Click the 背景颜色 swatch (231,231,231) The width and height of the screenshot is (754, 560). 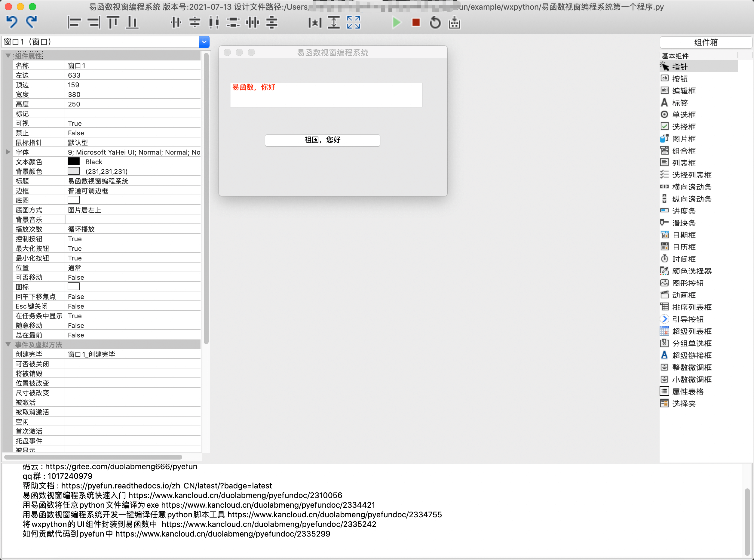(74, 171)
